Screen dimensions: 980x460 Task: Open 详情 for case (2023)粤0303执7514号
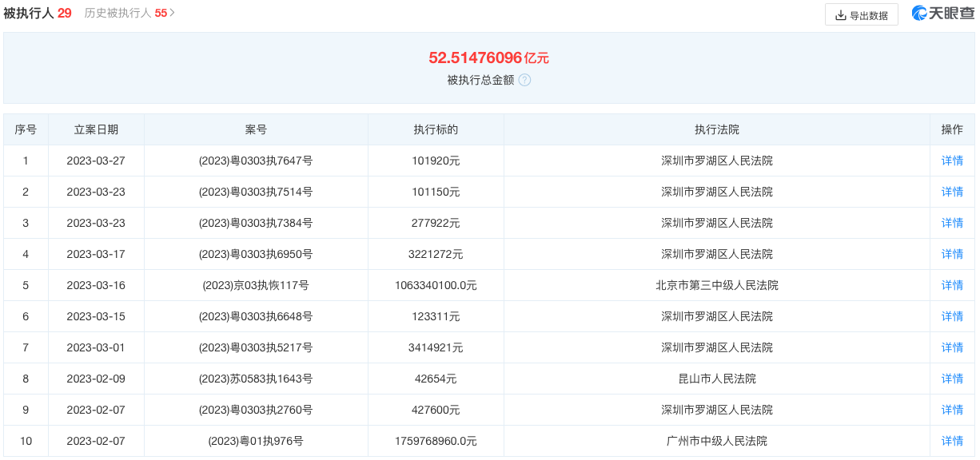pos(952,192)
